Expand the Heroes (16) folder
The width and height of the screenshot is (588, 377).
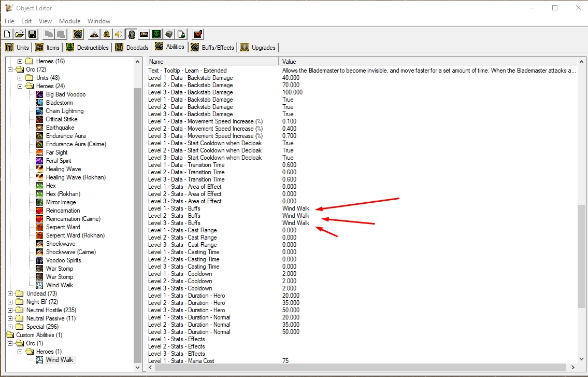pyautogui.click(x=20, y=61)
